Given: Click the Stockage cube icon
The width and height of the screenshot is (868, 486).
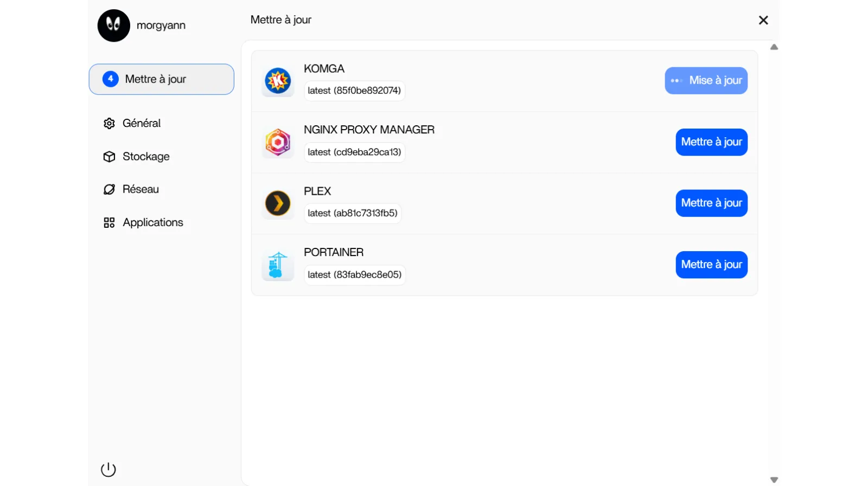Looking at the screenshot, I should [x=109, y=157].
